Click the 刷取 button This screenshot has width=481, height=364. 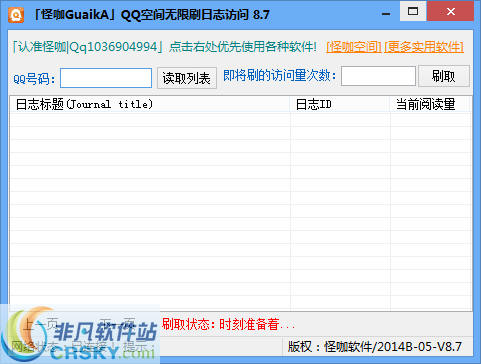pyautogui.click(x=444, y=76)
